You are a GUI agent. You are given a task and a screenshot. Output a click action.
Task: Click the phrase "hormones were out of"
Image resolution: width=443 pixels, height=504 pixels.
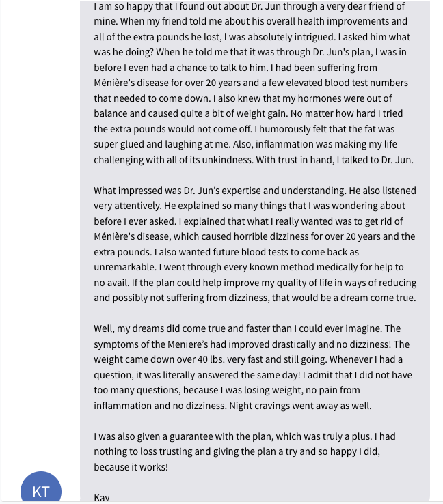click(345, 98)
